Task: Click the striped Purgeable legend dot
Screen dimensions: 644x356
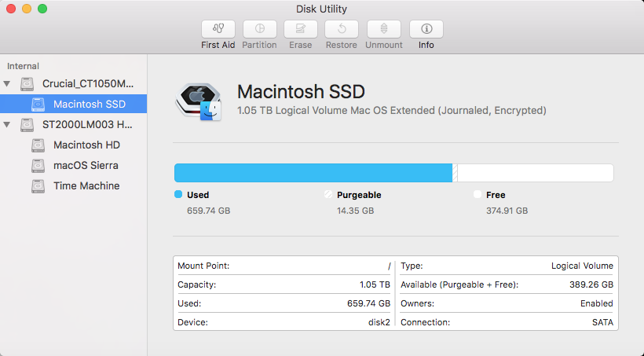Action: [327, 194]
